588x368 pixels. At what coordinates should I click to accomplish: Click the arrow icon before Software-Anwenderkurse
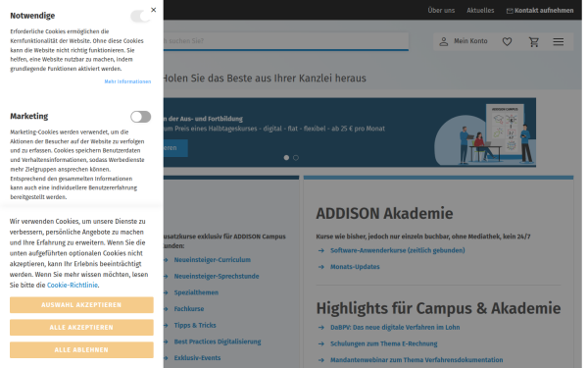[321, 250]
